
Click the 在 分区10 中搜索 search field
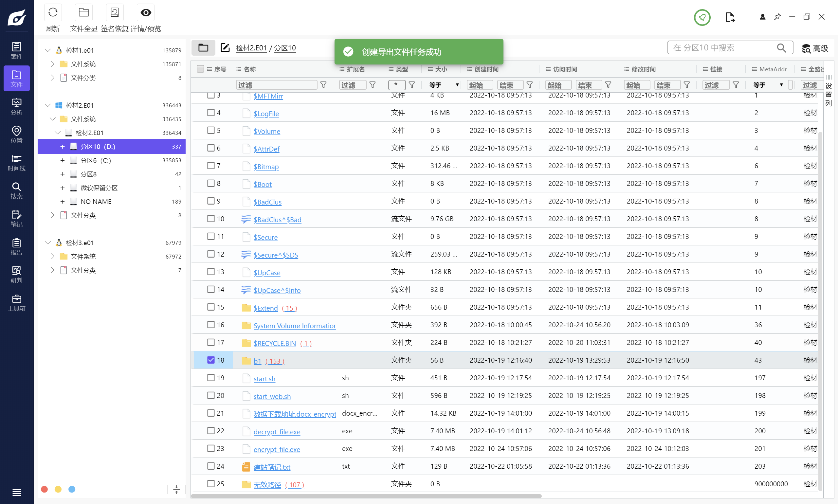(x=730, y=48)
